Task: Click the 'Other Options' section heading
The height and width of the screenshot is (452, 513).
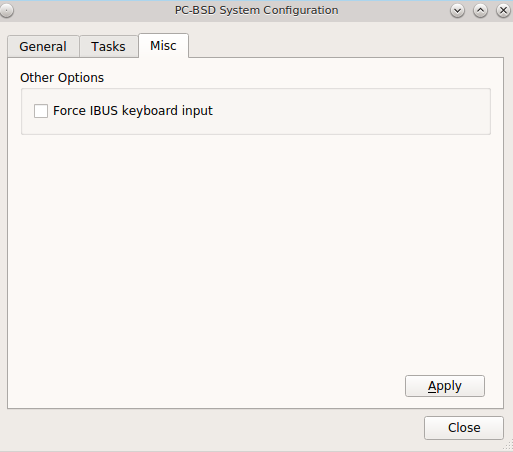Action: tap(62, 78)
